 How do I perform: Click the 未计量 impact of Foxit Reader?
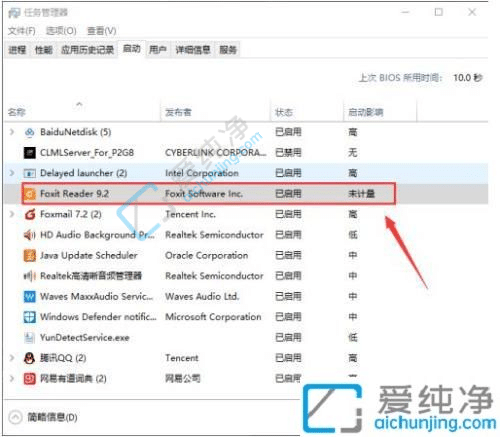coord(361,194)
